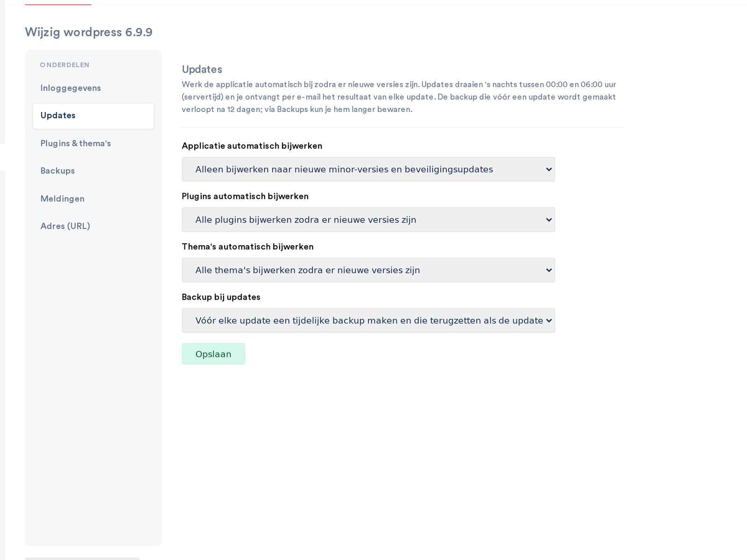Image resolution: width=747 pixels, height=560 pixels.
Task: Click label 'Applicatie automatisch bijwerken'
Action: pyautogui.click(x=252, y=146)
